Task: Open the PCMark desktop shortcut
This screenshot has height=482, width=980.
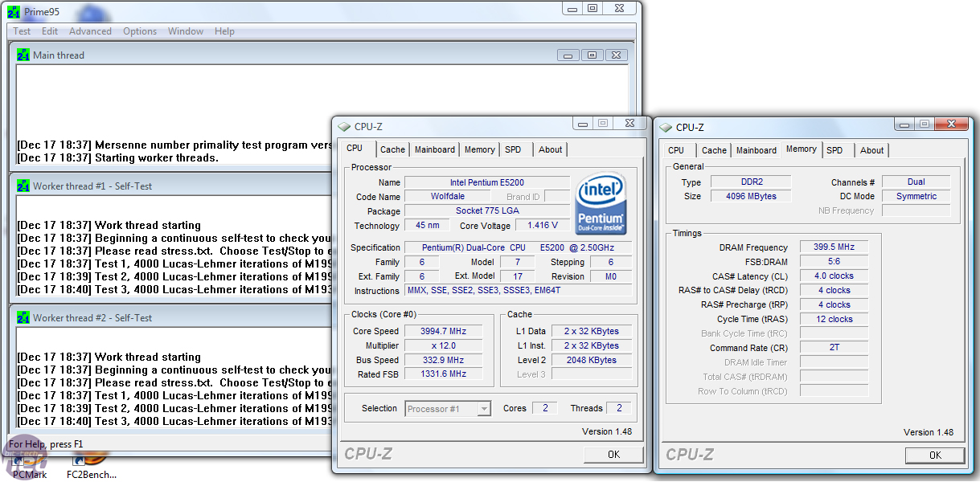Action: click(x=30, y=466)
